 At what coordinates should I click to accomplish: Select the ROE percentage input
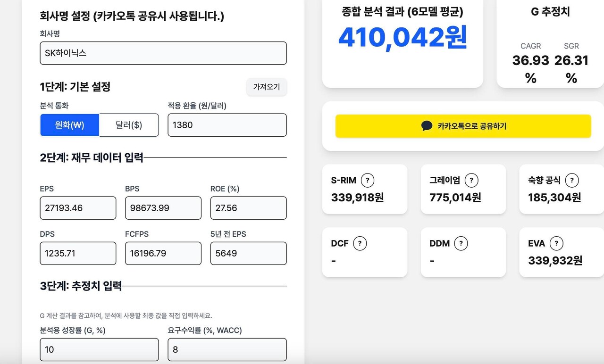(248, 208)
